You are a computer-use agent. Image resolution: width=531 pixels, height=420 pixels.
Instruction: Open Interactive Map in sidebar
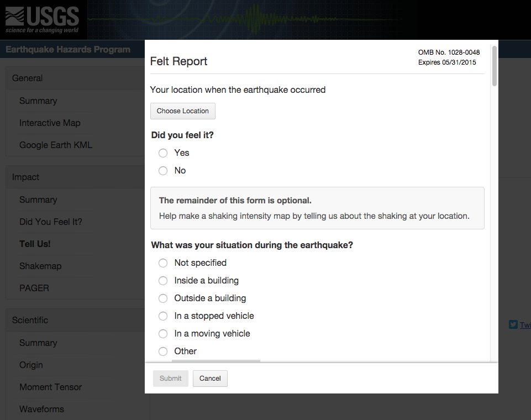click(x=50, y=123)
